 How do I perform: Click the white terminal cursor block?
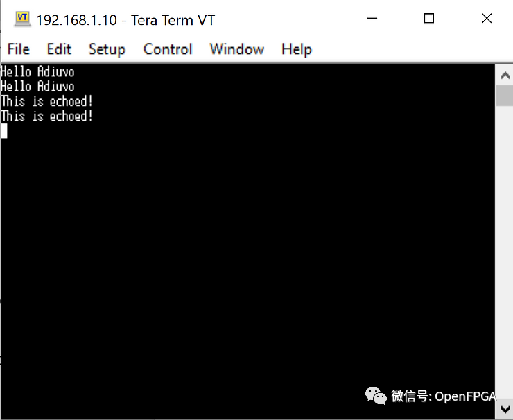(4, 131)
